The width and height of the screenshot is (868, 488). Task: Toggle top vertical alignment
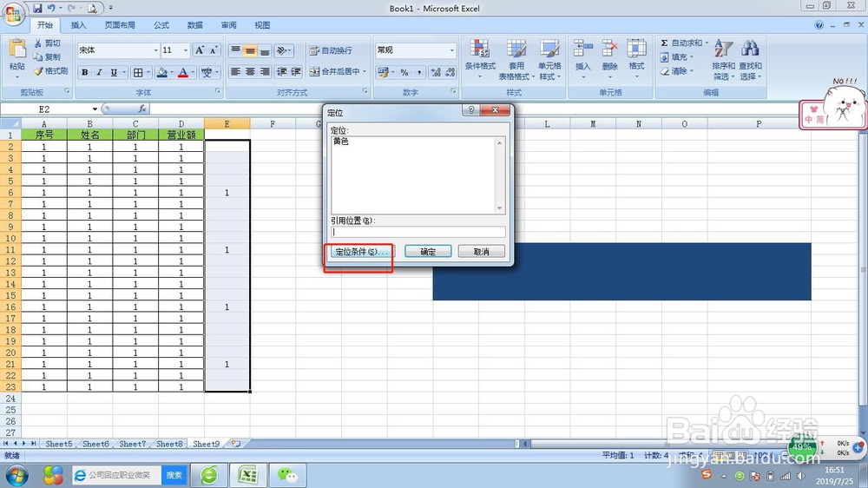pyautogui.click(x=235, y=50)
